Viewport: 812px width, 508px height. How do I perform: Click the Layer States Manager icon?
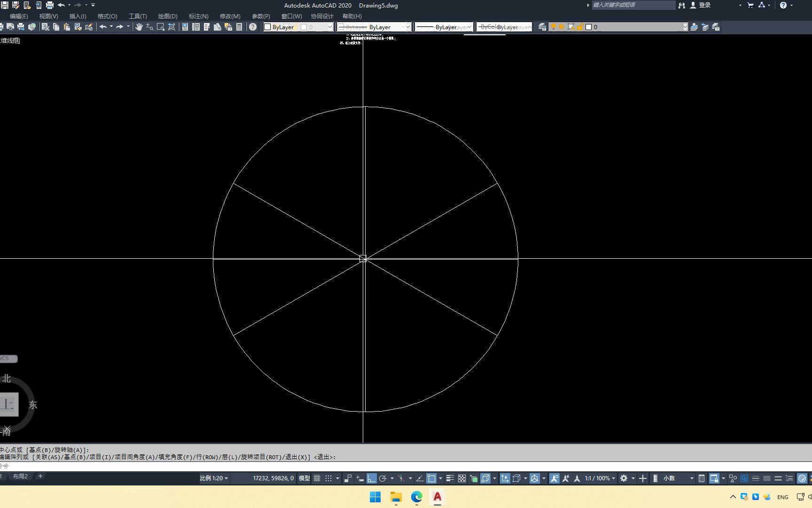coord(716,27)
